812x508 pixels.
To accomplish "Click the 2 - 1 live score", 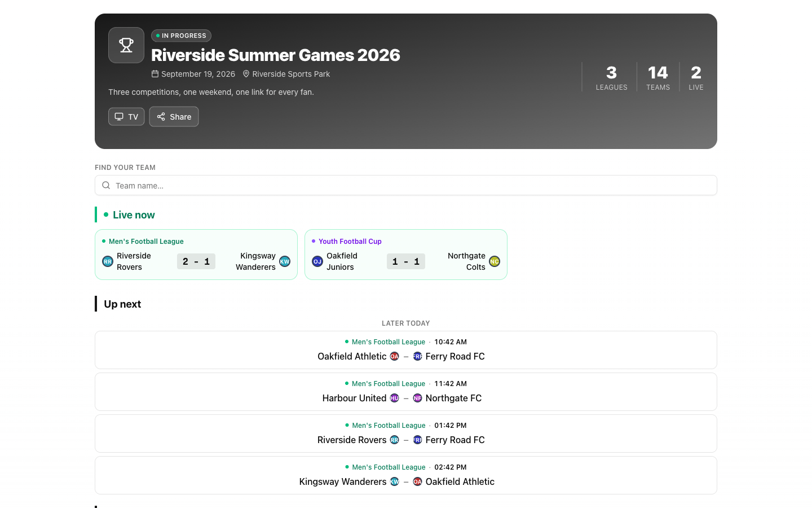I will (196, 261).
